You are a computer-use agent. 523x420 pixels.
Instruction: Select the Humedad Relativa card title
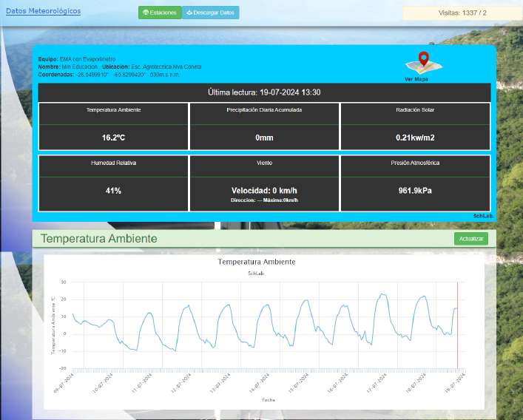tap(113, 163)
